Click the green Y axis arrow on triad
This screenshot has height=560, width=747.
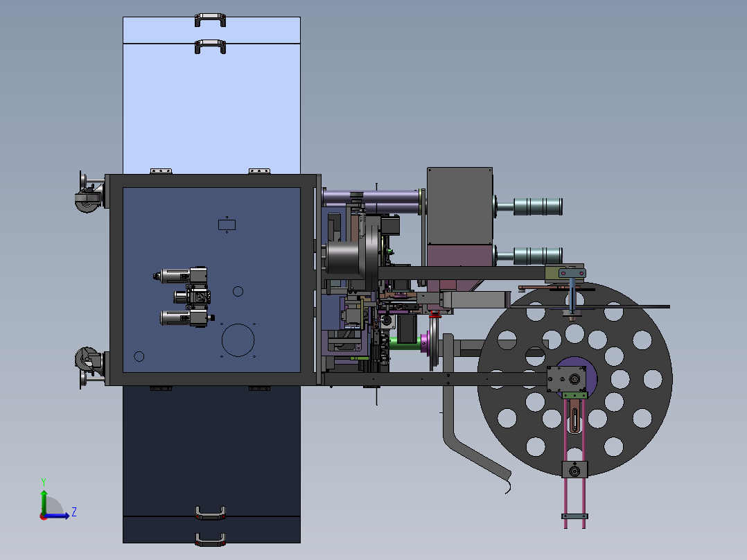coord(44,501)
